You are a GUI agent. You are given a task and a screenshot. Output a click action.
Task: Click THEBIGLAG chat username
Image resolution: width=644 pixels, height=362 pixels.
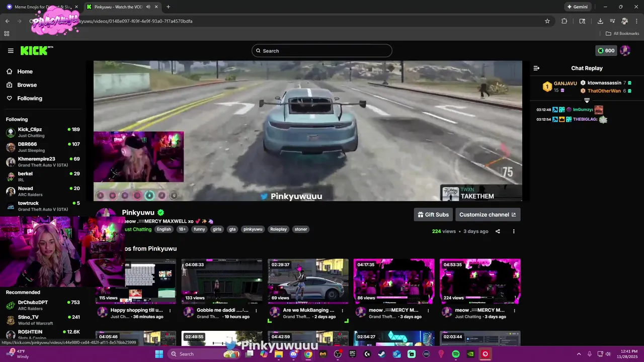point(584,119)
